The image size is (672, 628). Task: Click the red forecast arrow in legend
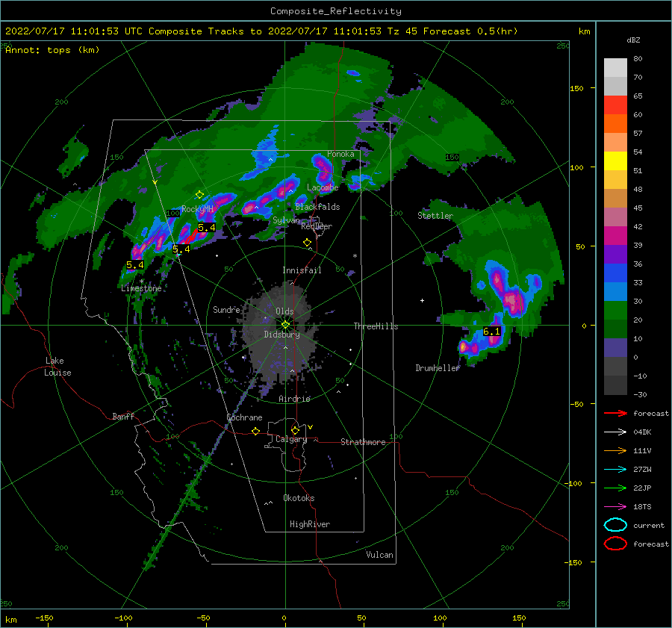pyautogui.click(x=615, y=413)
